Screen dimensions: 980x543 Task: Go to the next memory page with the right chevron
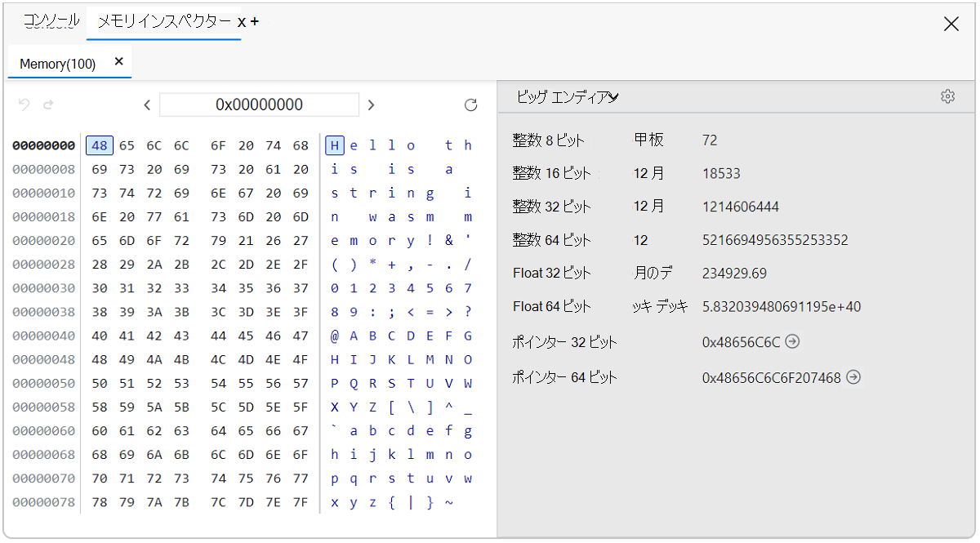(x=371, y=105)
